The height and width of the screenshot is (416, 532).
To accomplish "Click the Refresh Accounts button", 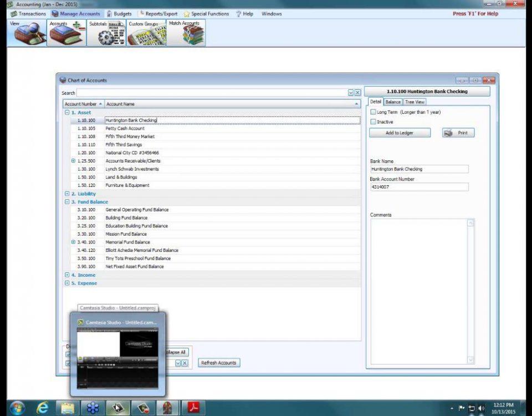I will click(x=219, y=363).
